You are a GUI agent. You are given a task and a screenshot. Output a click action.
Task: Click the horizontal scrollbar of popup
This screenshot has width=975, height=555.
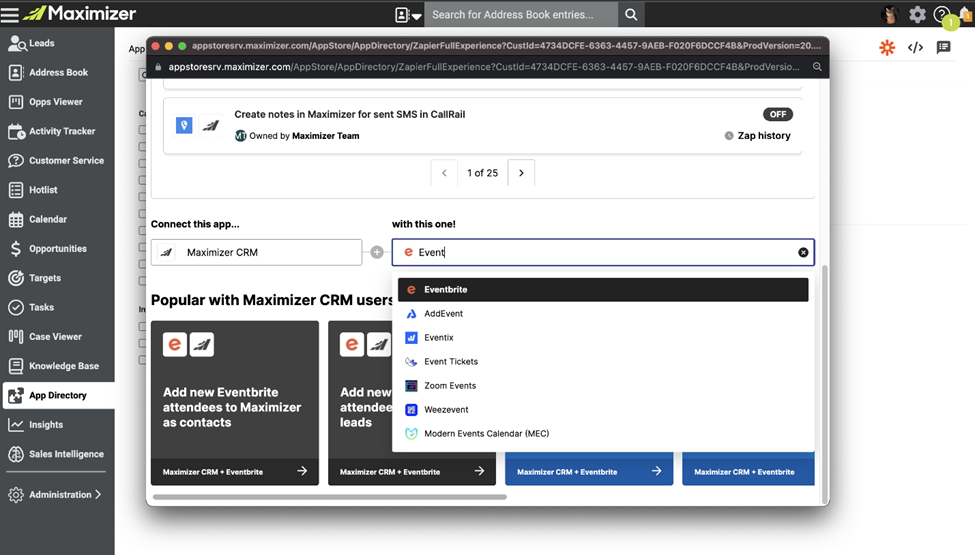click(x=330, y=497)
